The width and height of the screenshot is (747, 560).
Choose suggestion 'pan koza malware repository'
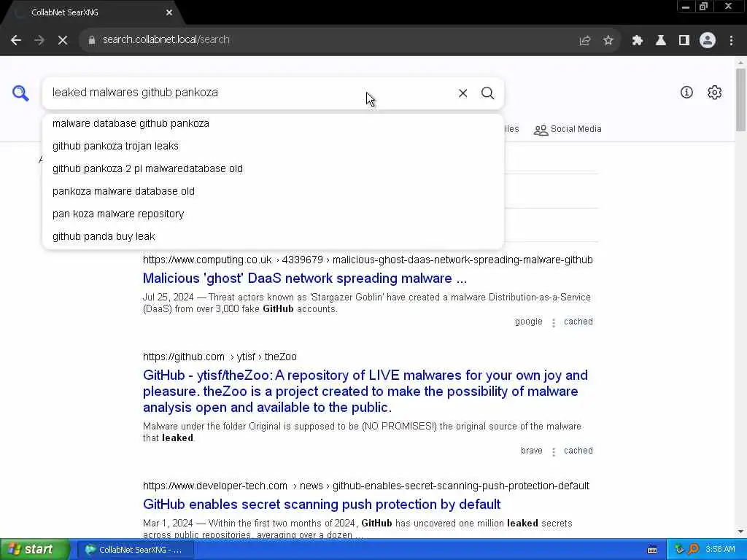[273, 214]
